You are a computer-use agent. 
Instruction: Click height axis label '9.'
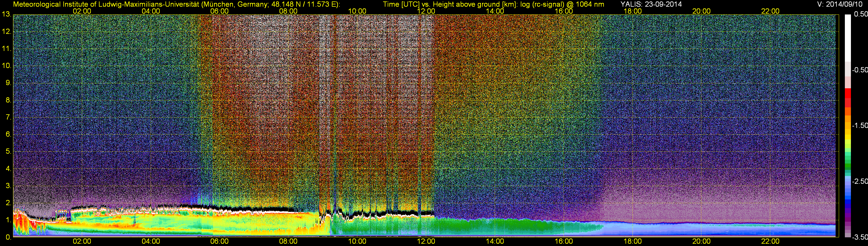tap(8, 83)
